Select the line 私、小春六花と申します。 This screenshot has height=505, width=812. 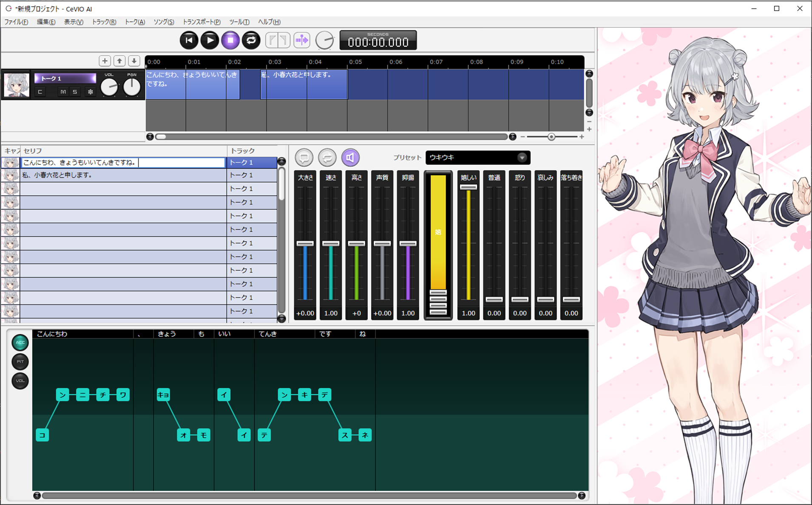(123, 175)
